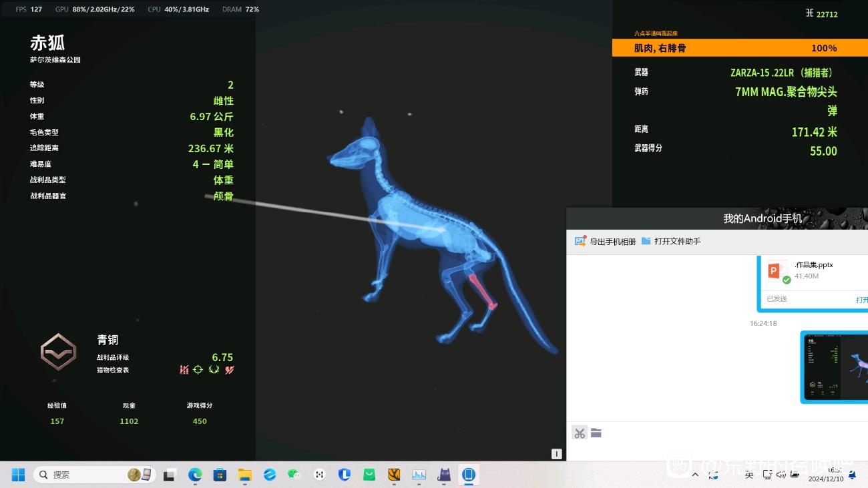
Task: Expand the system tray hidden icons chevron
Action: point(695,475)
